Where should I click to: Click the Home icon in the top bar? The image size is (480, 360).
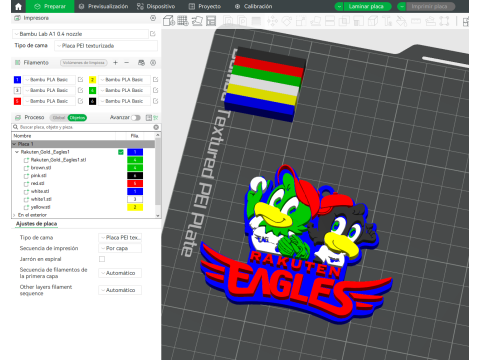pyautogui.click(x=18, y=6)
